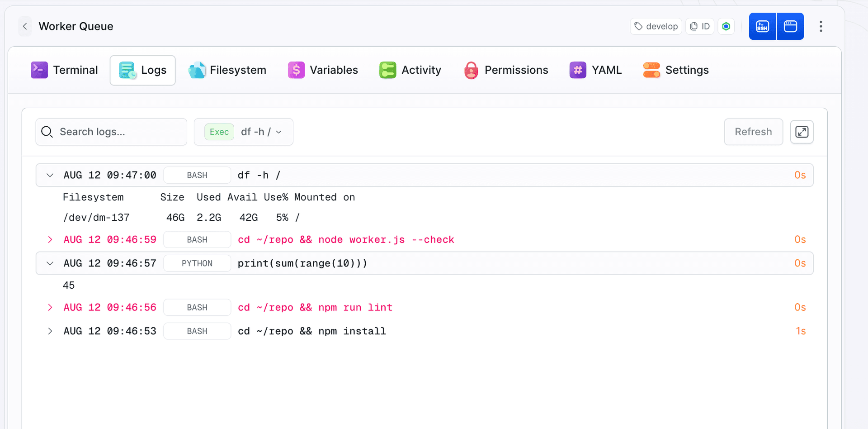This screenshot has height=429, width=868.
Task: Click timestamp AUG 12 09:47:00
Action: [110, 175]
